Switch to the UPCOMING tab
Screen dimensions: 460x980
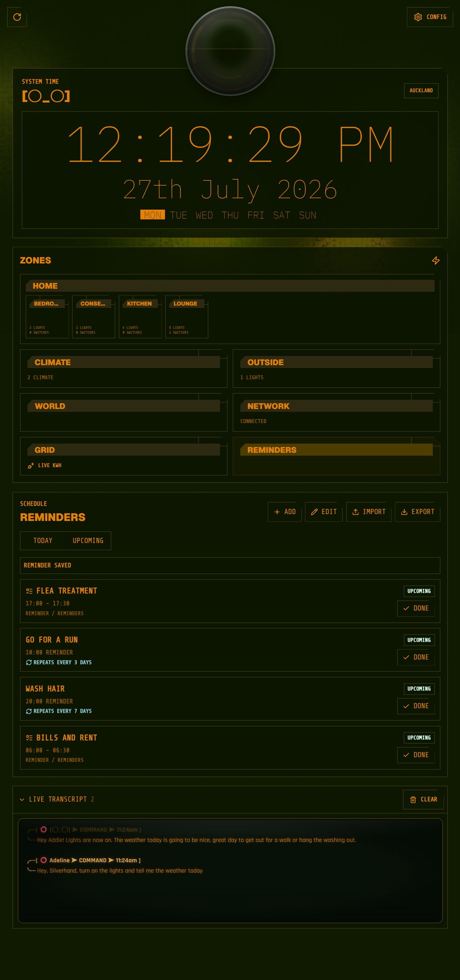[88, 541]
